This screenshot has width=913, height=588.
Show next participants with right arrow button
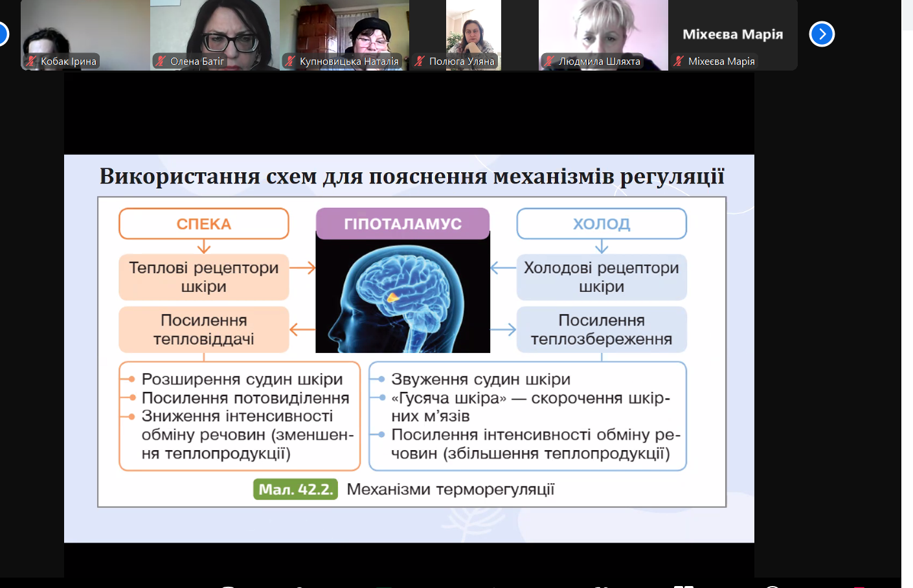coord(822,34)
